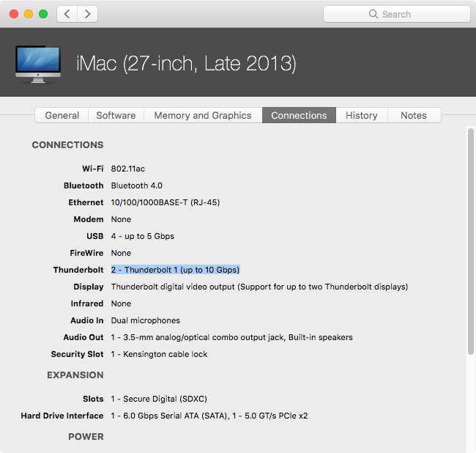The image size is (476, 453).
Task: Click the Infrared field label
Action: coord(87,303)
